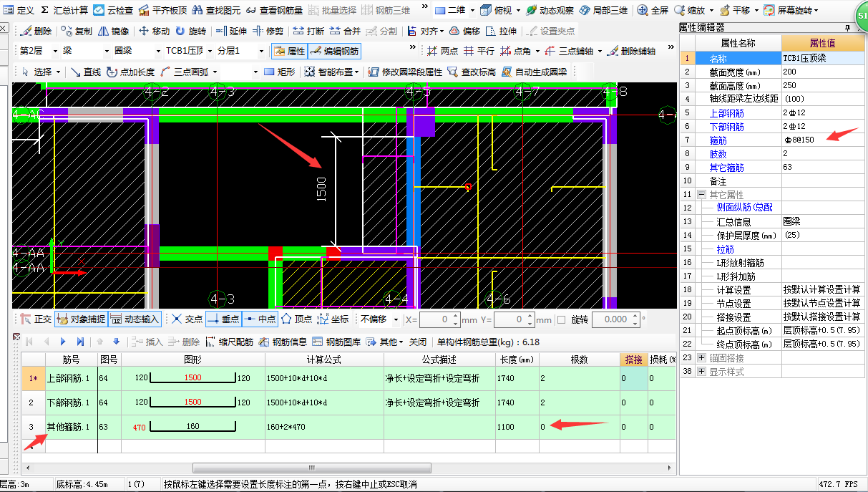Viewport: 868px width, 492px height.
Task: Click 关闭 to close rebar editor
Action: (x=419, y=342)
